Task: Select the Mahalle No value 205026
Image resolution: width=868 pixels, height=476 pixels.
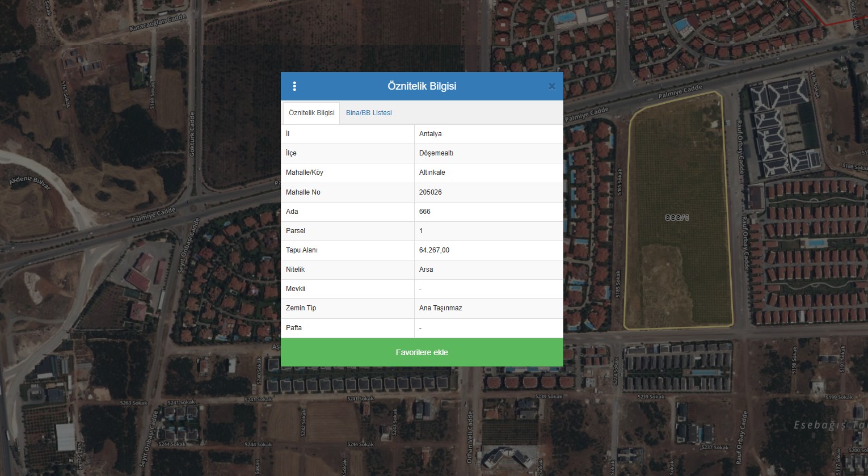Action: pyautogui.click(x=430, y=192)
